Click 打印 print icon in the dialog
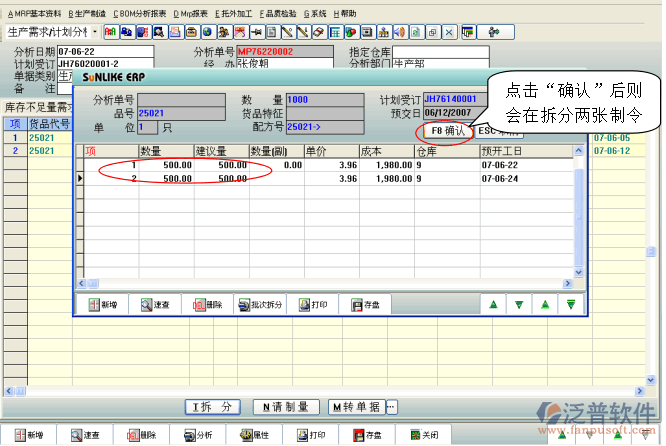 coord(313,304)
